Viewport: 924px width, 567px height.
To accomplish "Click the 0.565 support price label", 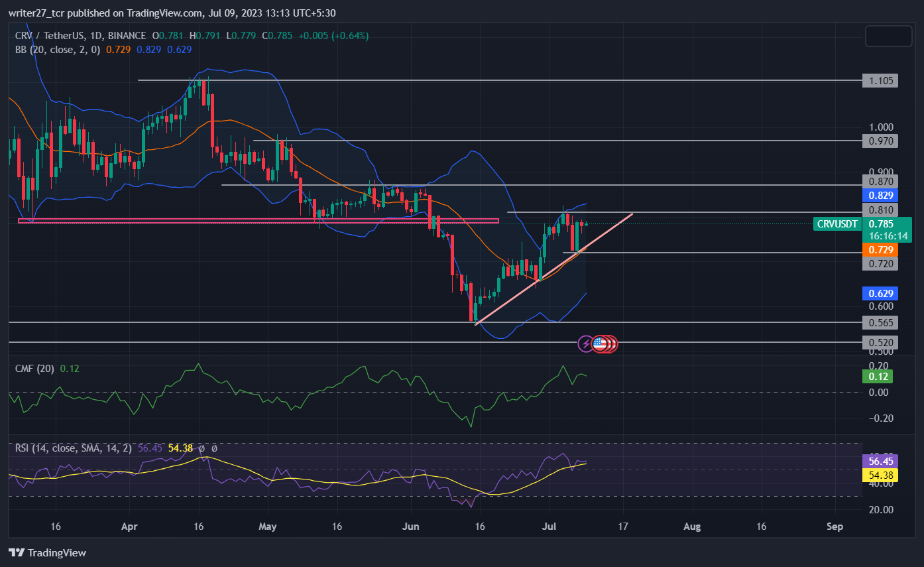I will click(x=880, y=322).
